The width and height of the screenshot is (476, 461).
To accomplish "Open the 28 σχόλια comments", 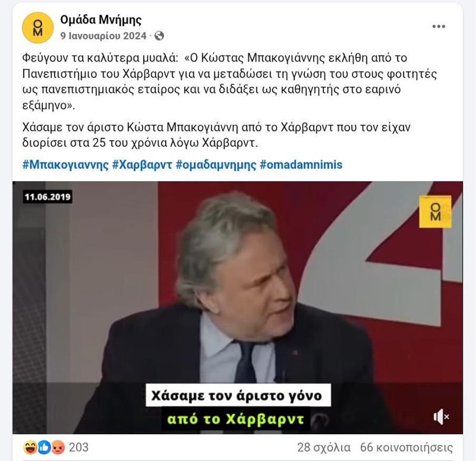I will pyautogui.click(x=324, y=447).
